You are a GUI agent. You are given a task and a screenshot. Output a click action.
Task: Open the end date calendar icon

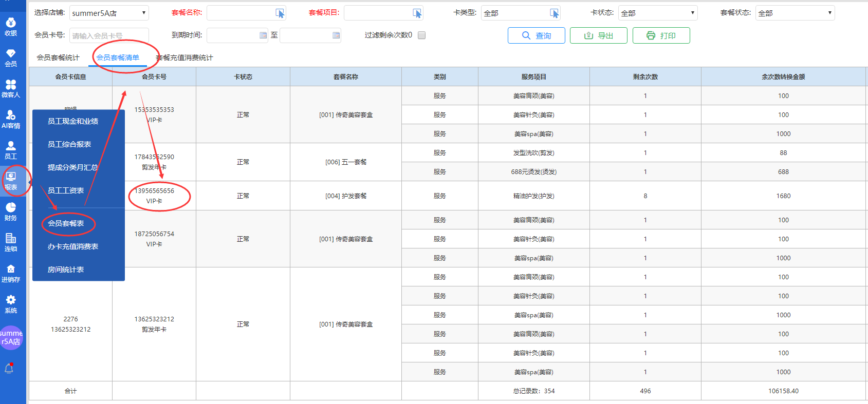[x=336, y=35]
